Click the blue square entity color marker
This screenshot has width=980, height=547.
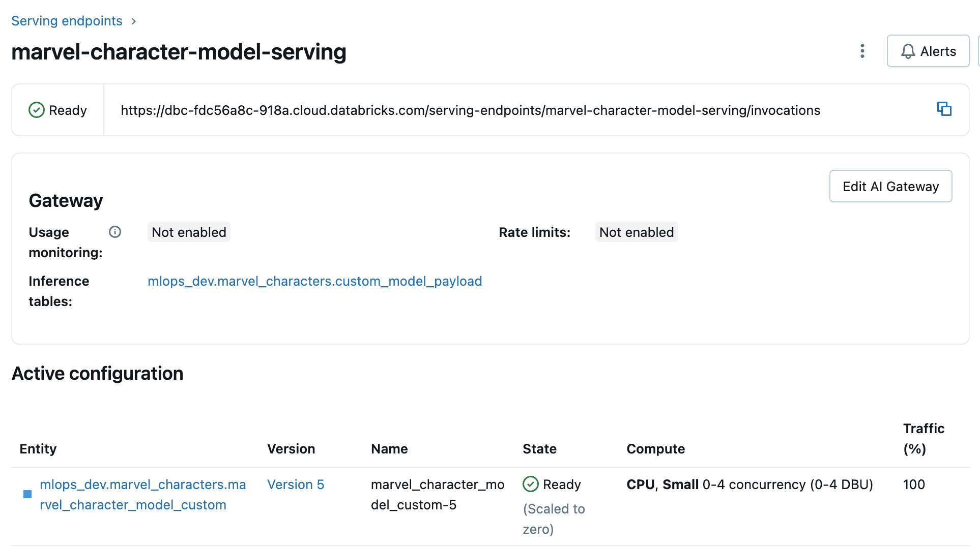click(x=27, y=494)
